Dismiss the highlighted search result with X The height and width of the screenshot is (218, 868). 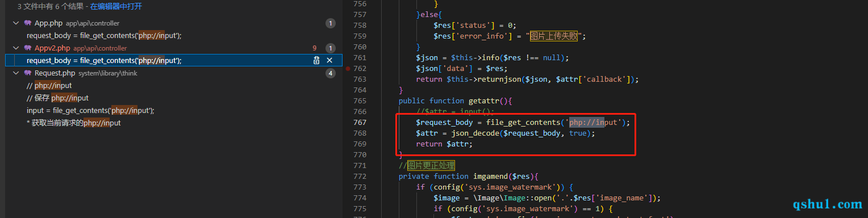click(329, 61)
